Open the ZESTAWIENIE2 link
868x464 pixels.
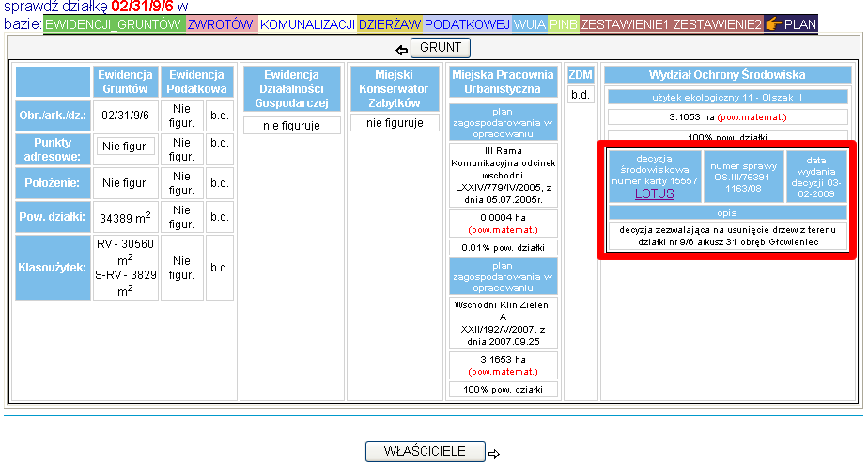pos(718,24)
